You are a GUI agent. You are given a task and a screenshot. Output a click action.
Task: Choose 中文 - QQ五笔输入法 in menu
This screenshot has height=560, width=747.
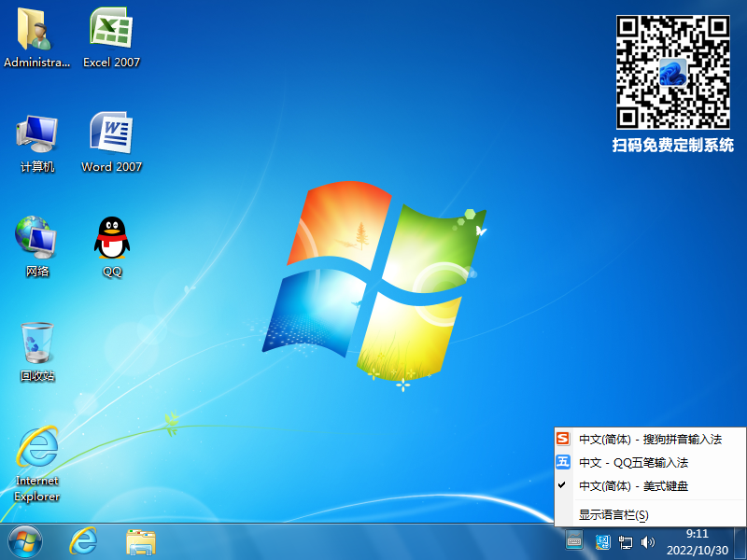(637, 463)
